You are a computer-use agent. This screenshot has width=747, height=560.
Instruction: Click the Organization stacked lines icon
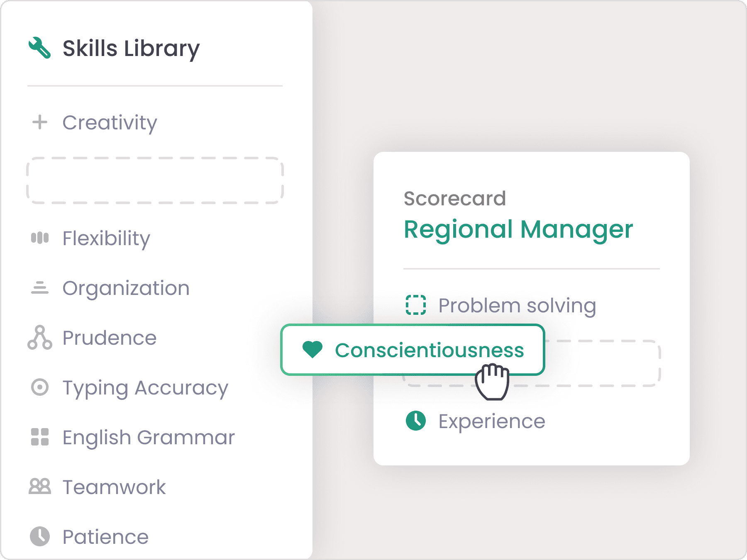coord(40,288)
